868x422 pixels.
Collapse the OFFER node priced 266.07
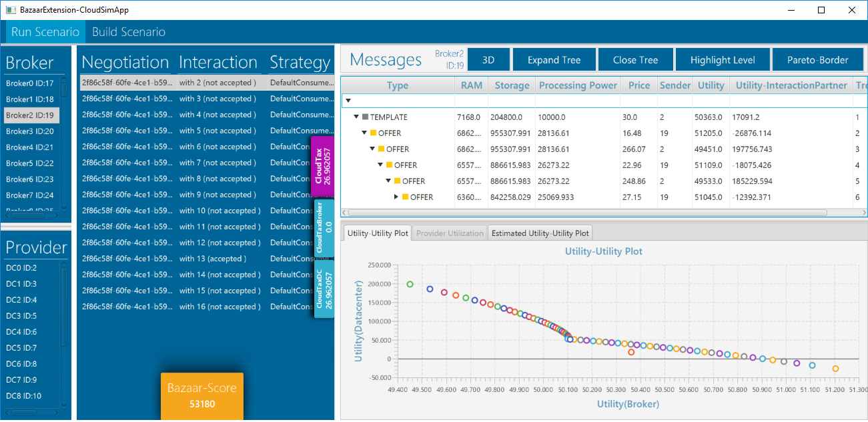(x=372, y=149)
